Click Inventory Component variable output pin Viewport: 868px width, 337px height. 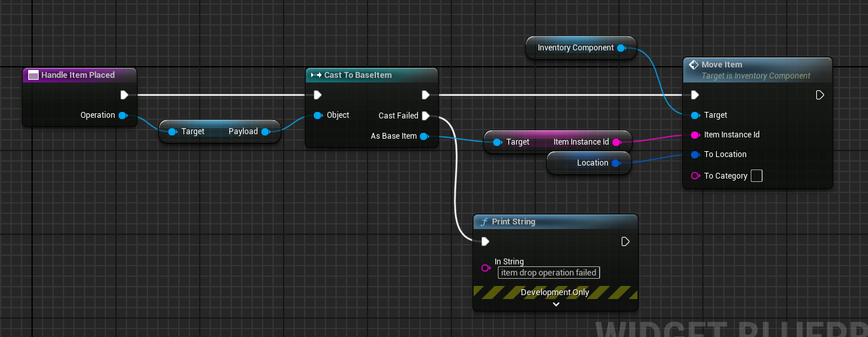coord(621,48)
